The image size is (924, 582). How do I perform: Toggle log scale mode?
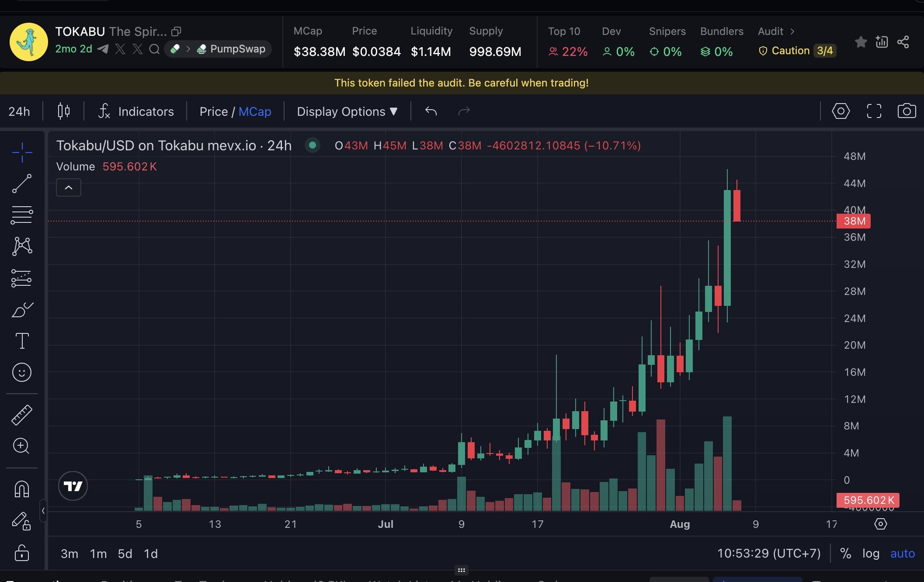coord(871,554)
